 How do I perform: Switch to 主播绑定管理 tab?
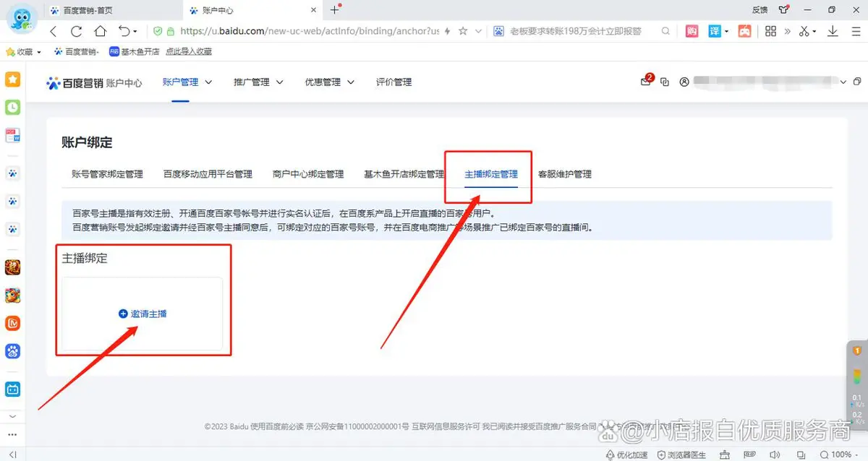(x=491, y=174)
